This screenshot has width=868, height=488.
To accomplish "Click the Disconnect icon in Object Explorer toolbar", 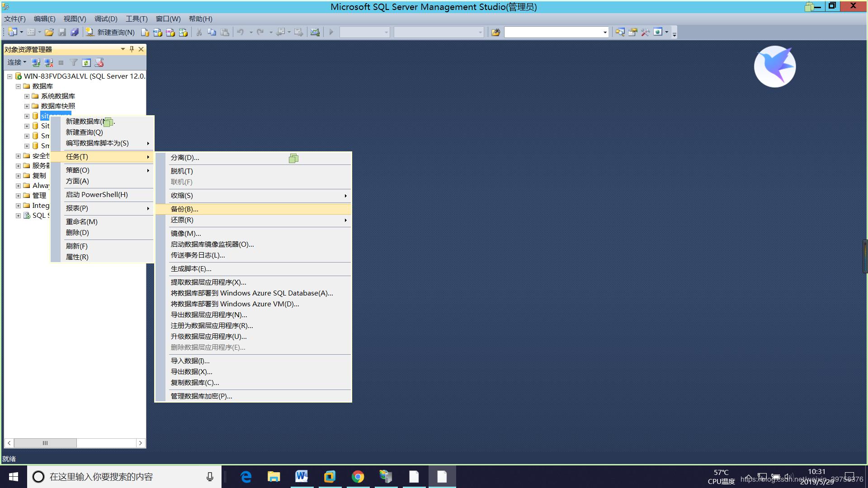I will pyautogui.click(x=48, y=62).
